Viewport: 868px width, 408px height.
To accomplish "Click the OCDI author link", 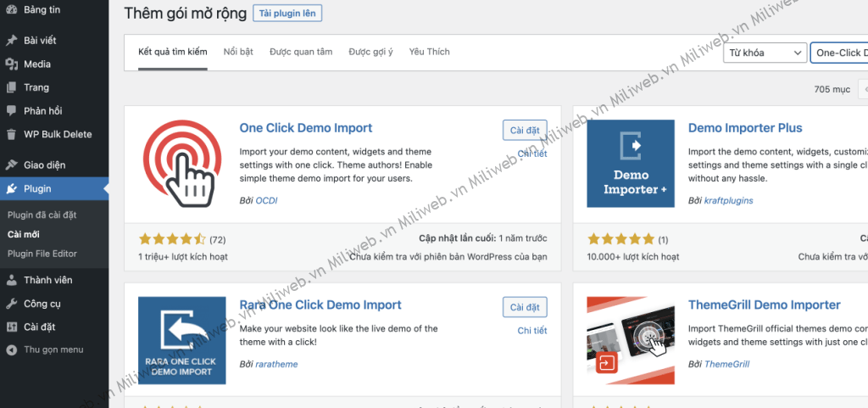I will (266, 200).
